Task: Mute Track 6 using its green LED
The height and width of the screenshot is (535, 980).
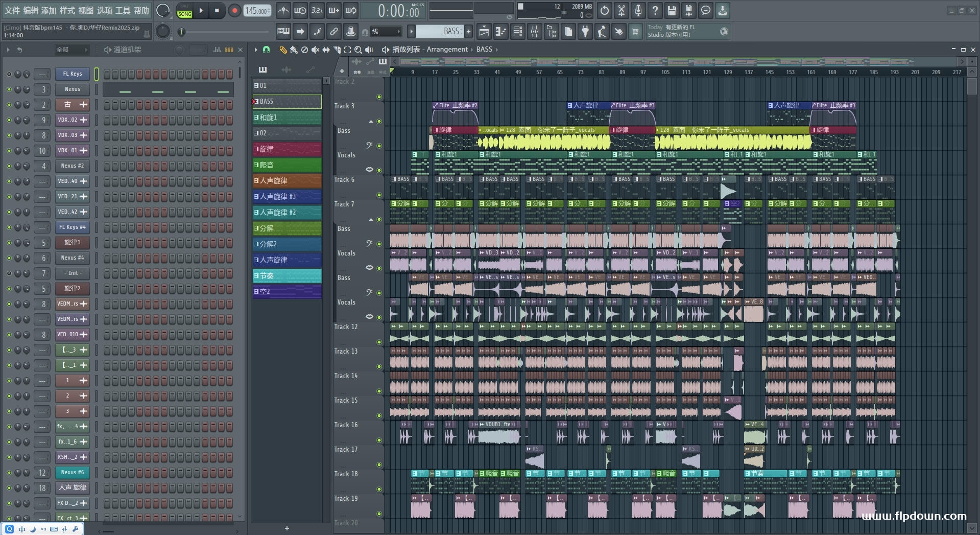Action: (379, 195)
